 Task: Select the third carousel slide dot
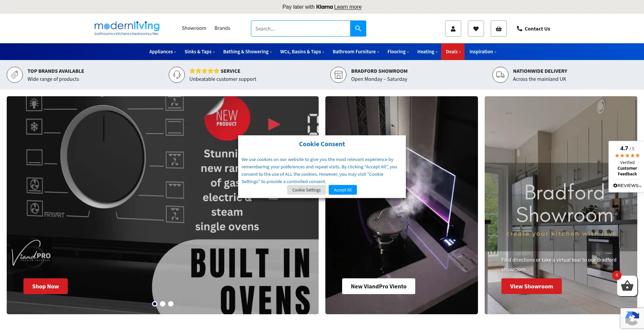point(171,303)
